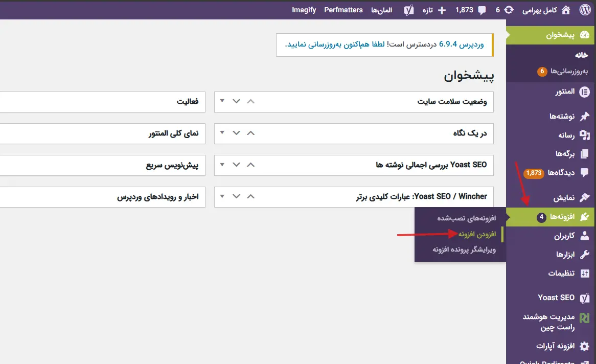Click the brush icon beside نمایش

click(585, 197)
